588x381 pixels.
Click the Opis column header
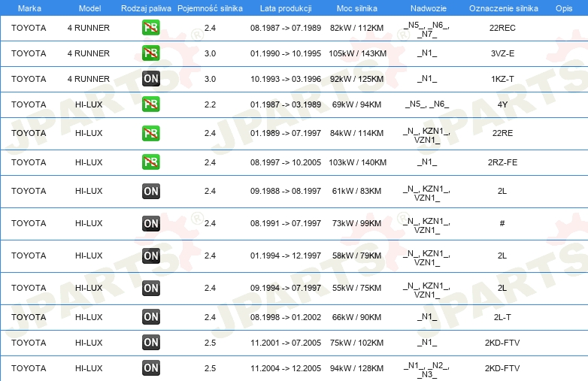(564, 8)
